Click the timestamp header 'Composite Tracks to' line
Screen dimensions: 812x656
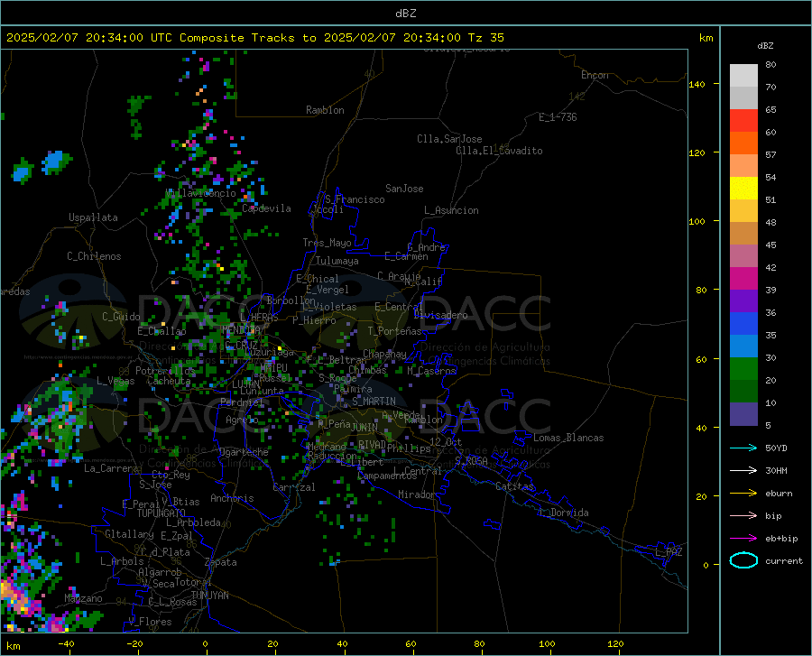(254, 38)
